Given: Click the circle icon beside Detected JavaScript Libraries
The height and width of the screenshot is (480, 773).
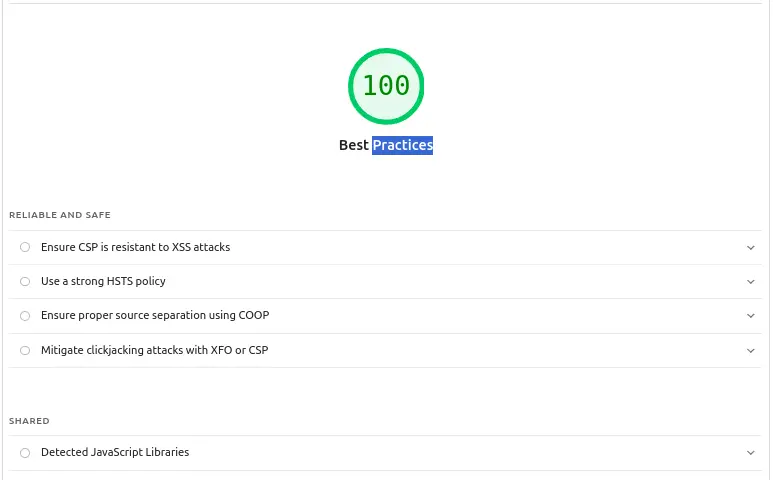Looking at the screenshot, I should [25, 453].
